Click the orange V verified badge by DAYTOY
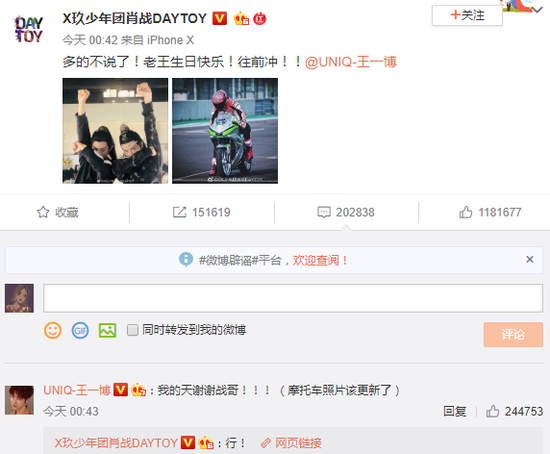The image size is (550, 454). point(220,18)
